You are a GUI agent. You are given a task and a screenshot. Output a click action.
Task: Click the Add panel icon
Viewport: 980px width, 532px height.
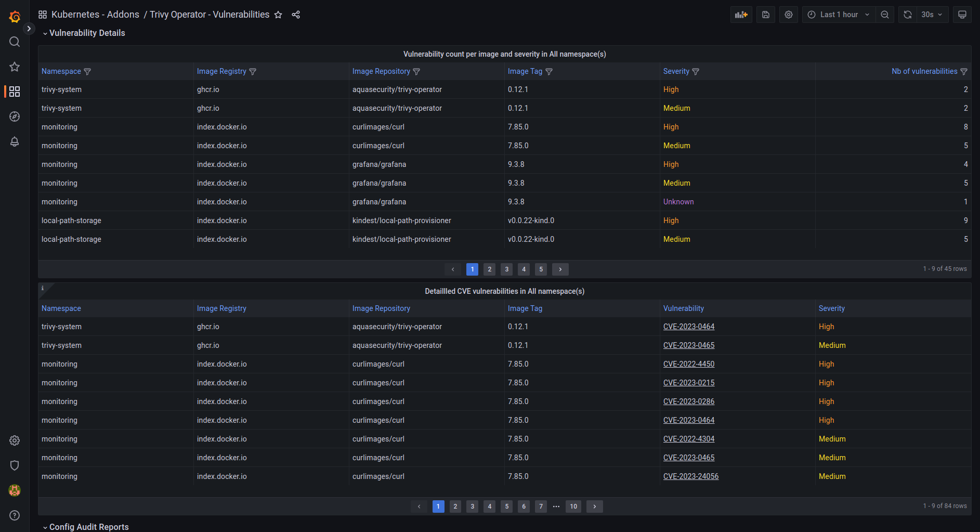point(741,15)
